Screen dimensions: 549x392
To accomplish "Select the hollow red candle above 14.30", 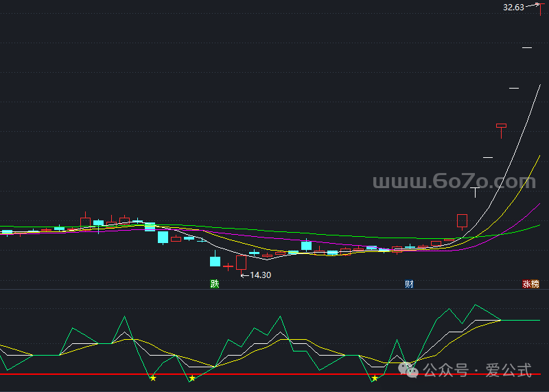I will point(241,262).
